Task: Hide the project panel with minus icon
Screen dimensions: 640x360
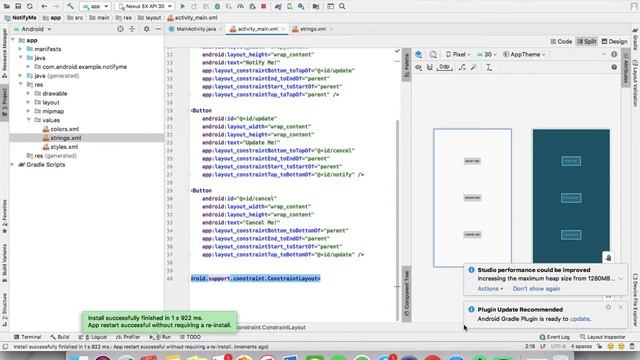Action: click(x=158, y=29)
